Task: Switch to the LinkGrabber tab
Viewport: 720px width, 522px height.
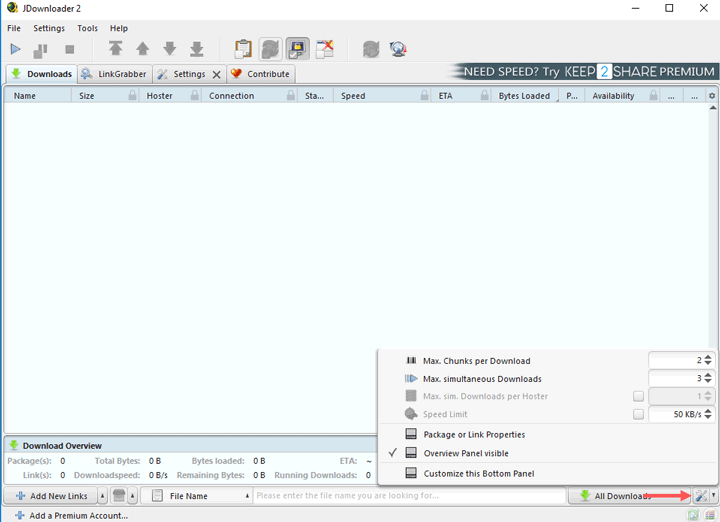Action: [114, 74]
